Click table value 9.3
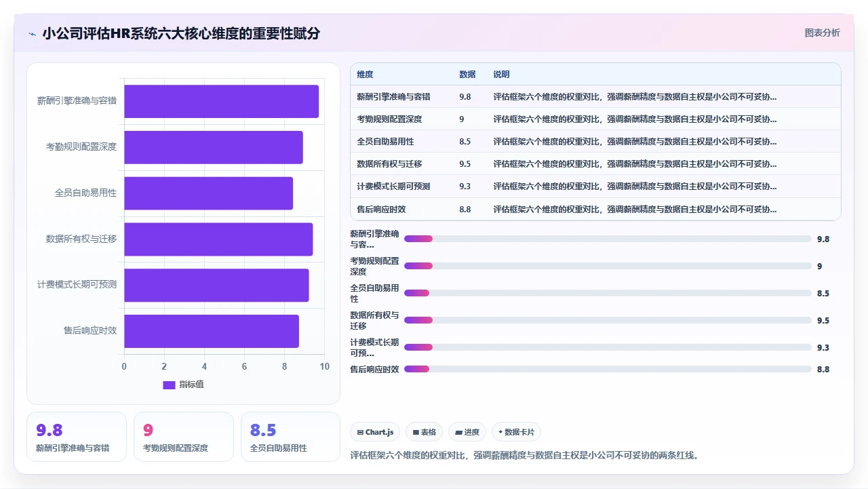The width and height of the screenshot is (868, 489). coord(465,187)
